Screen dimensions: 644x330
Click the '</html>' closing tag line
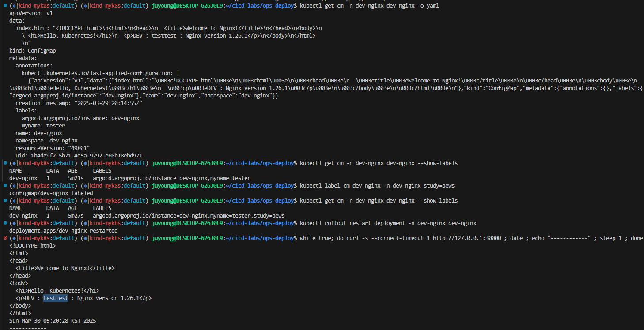pos(20,313)
